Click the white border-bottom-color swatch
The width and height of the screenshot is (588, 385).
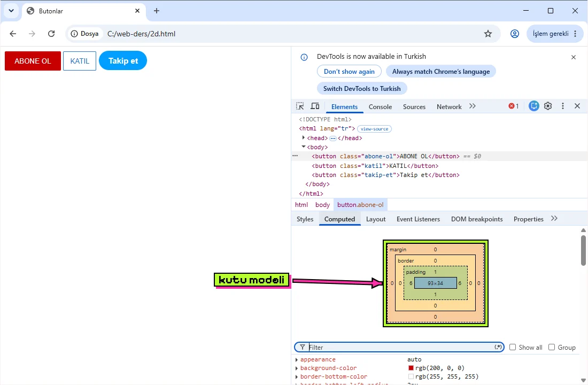(411, 377)
